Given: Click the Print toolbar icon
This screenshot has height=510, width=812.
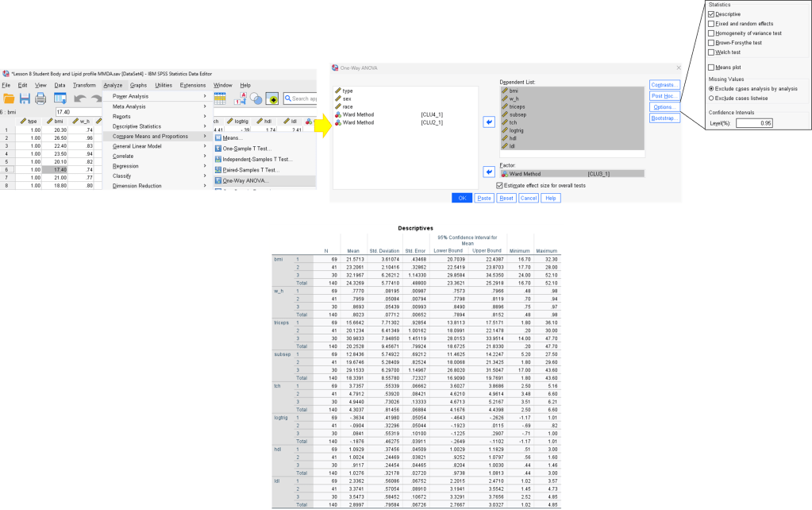Looking at the screenshot, I should (x=40, y=99).
